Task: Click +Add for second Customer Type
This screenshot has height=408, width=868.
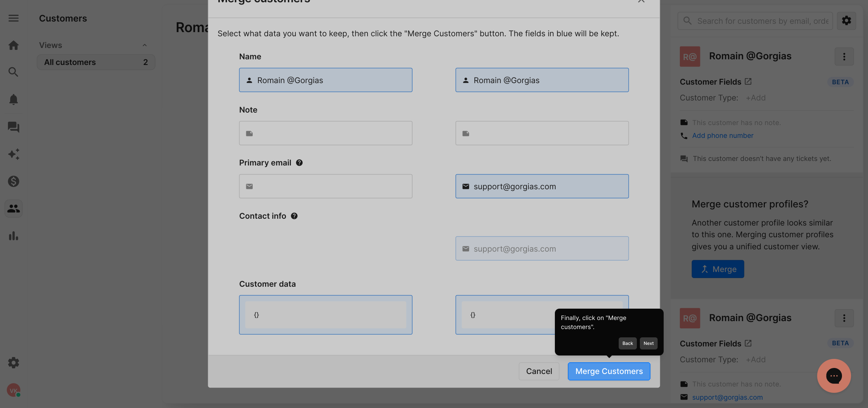Action: point(755,360)
